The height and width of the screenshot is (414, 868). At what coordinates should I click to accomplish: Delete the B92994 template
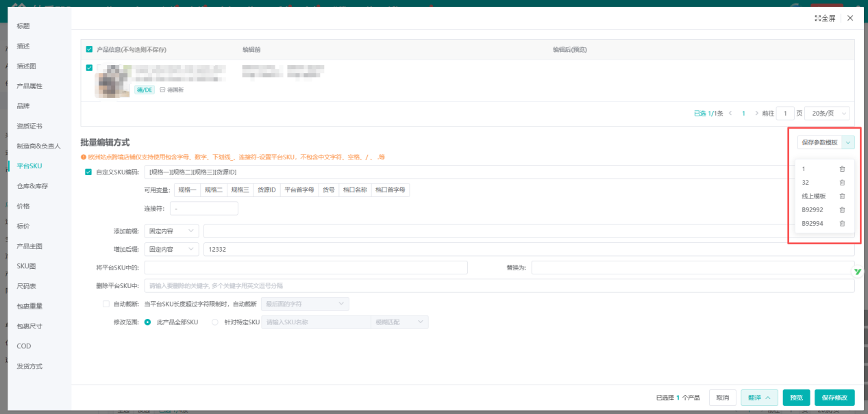coord(842,224)
